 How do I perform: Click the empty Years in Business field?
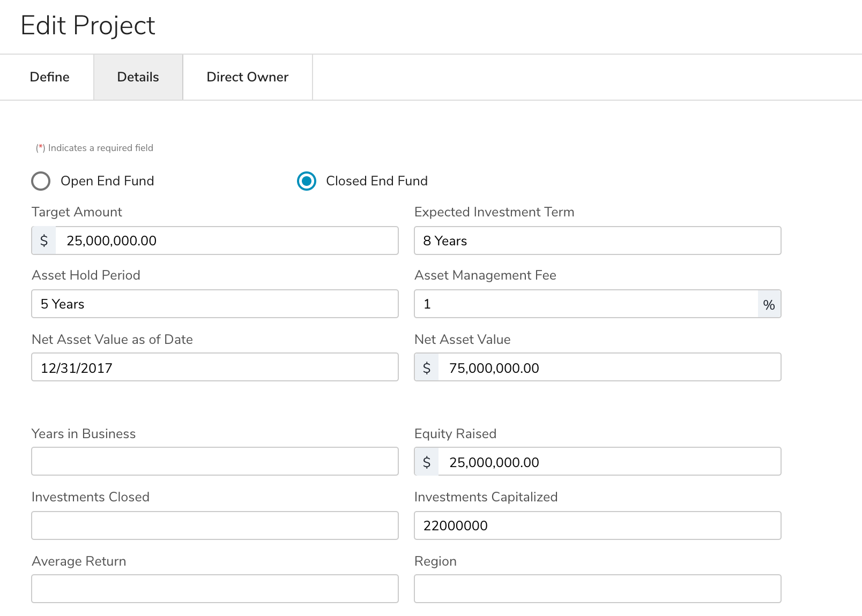[x=214, y=461]
